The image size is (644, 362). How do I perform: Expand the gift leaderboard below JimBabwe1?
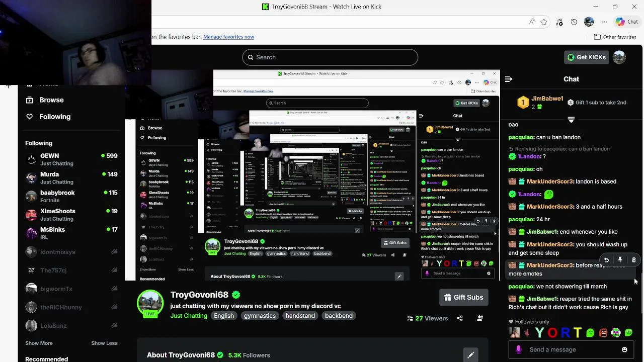571,120
